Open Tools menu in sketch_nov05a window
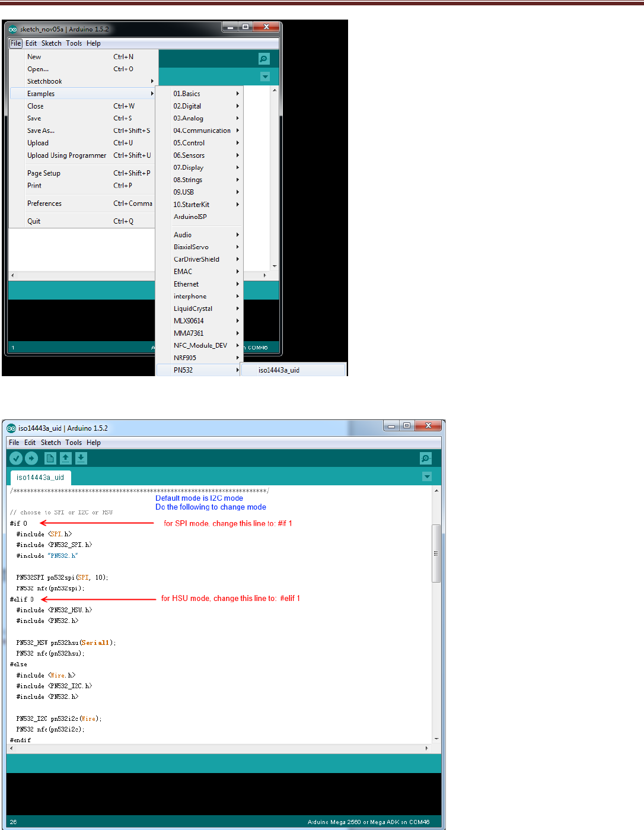The image size is (644, 830). (x=74, y=43)
